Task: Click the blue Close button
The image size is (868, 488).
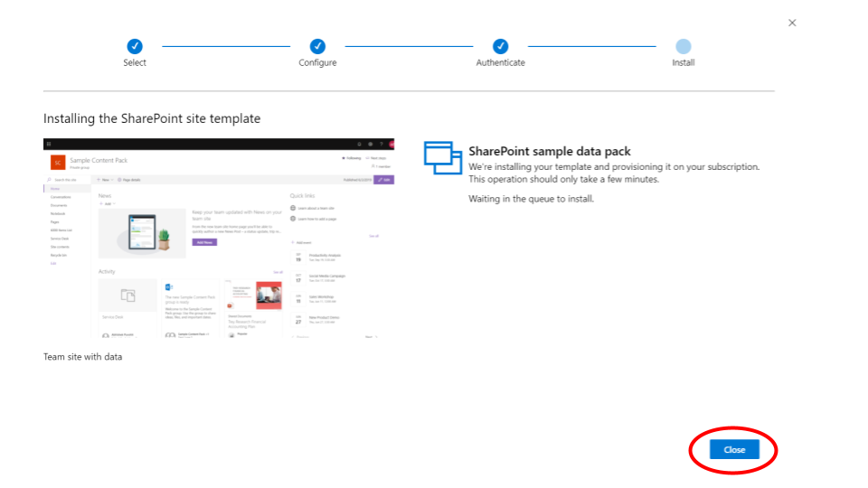Action: point(734,450)
